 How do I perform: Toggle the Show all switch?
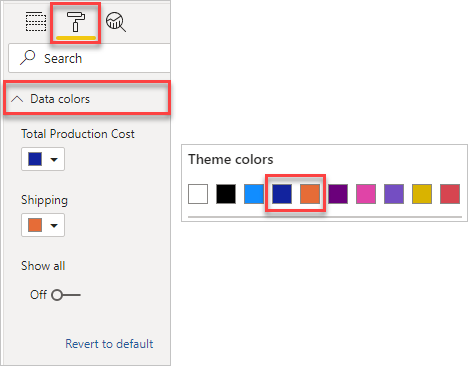tap(66, 295)
